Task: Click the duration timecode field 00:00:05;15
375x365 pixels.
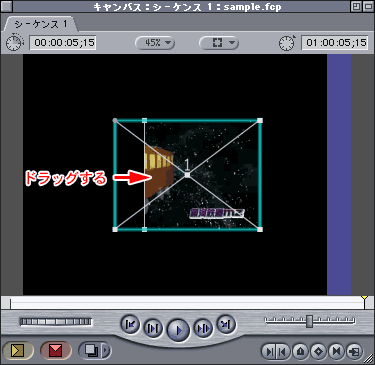Action: 63,43
